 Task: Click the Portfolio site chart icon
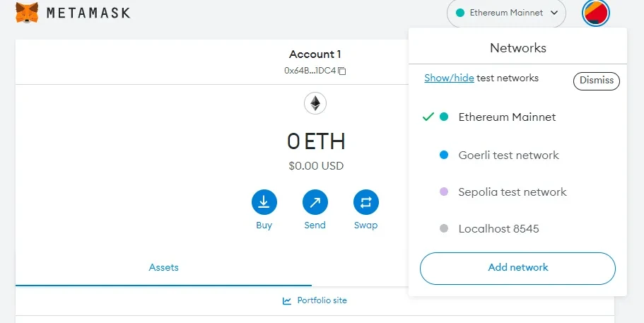287,301
